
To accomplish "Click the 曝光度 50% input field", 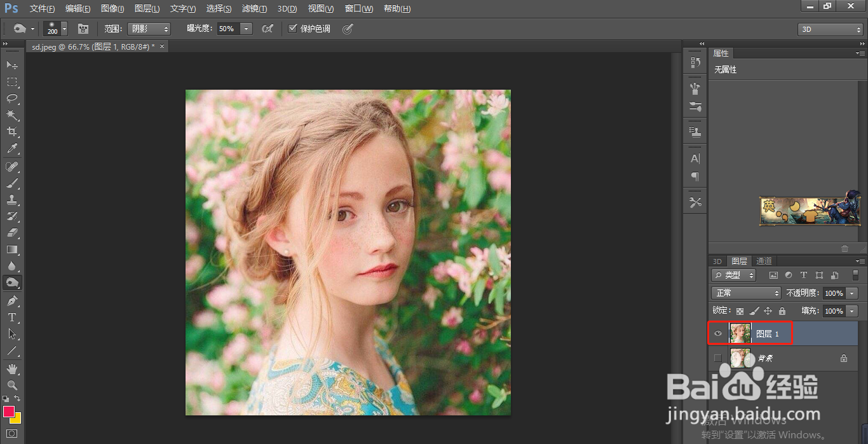I will [x=229, y=29].
